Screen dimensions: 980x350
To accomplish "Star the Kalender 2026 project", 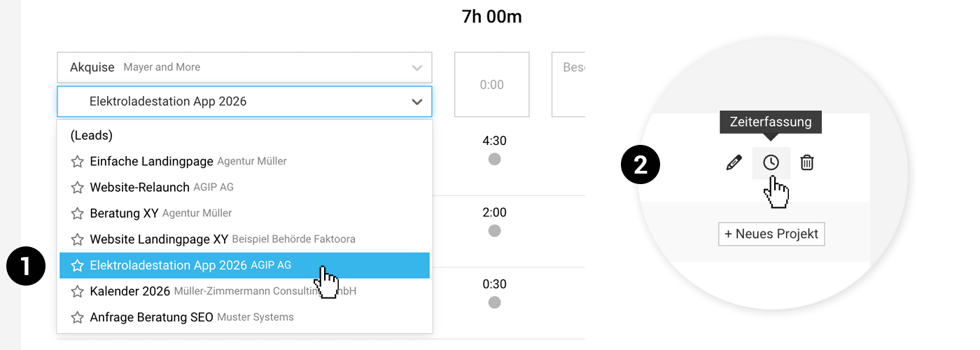I will (78, 291).
